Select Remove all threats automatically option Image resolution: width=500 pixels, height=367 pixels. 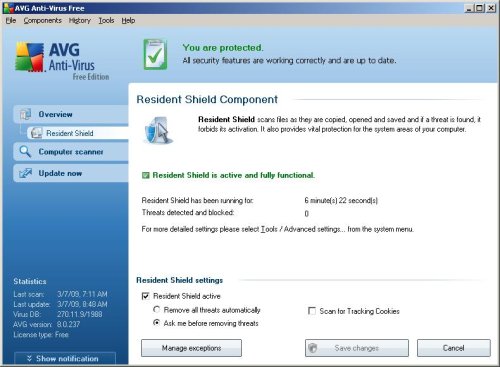156,310
